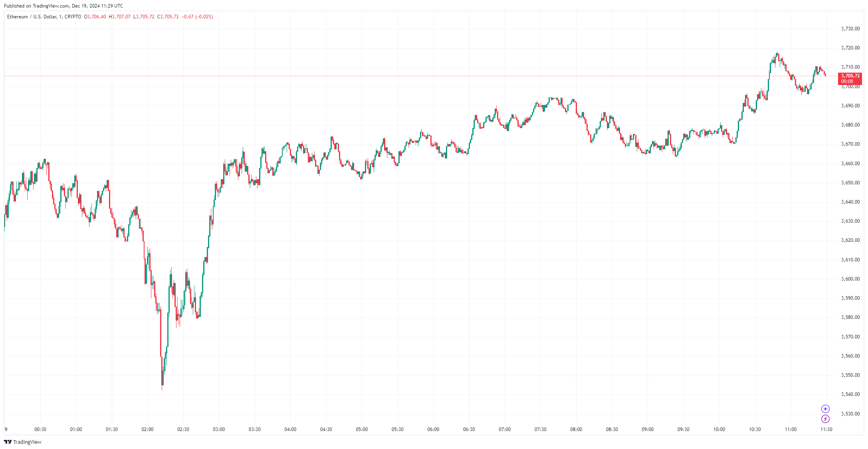Viewport: 868px width, 449px height.
Task: Click the open value O3,706.40
Action: 95,17
